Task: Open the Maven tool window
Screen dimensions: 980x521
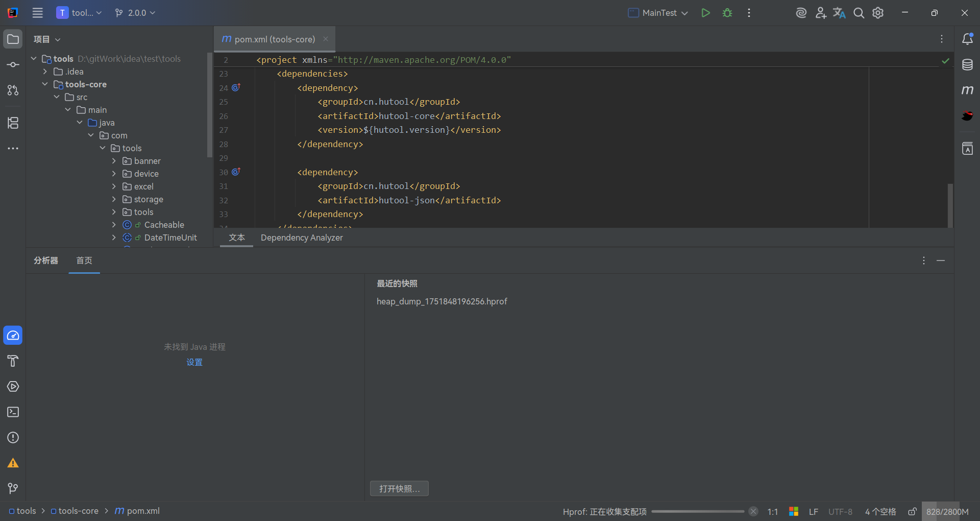Action: 967,90
